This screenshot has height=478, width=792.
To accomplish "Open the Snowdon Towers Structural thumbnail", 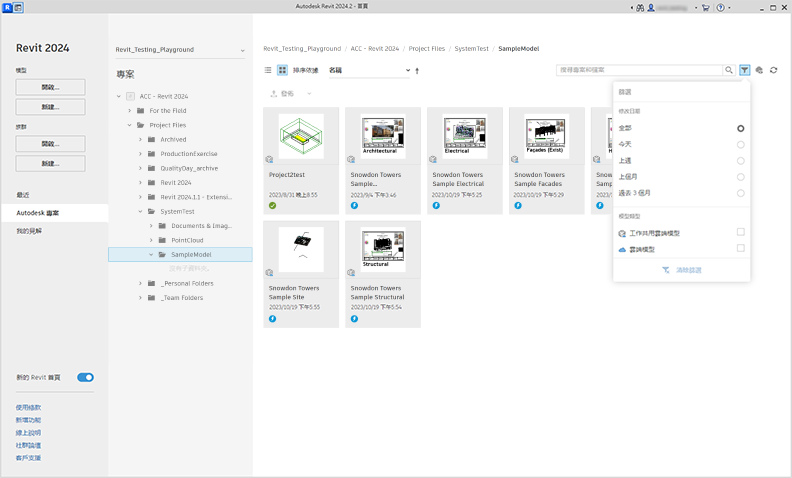I will point(383,249).
